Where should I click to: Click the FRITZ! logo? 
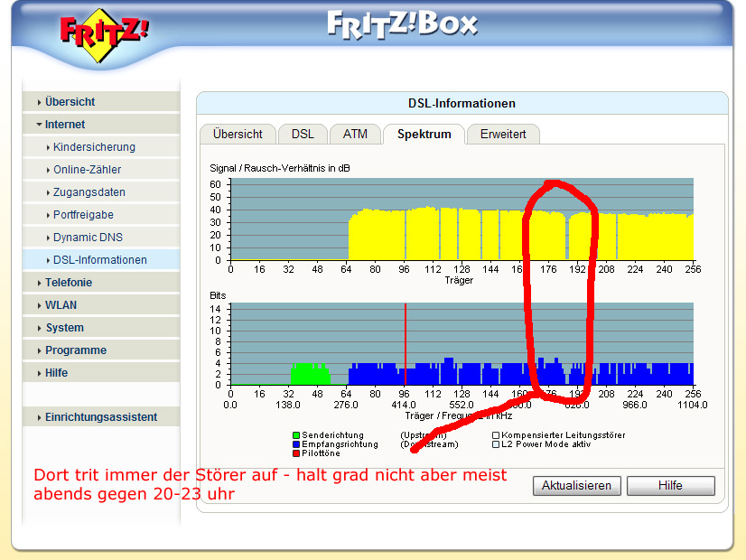pos(103,34)
